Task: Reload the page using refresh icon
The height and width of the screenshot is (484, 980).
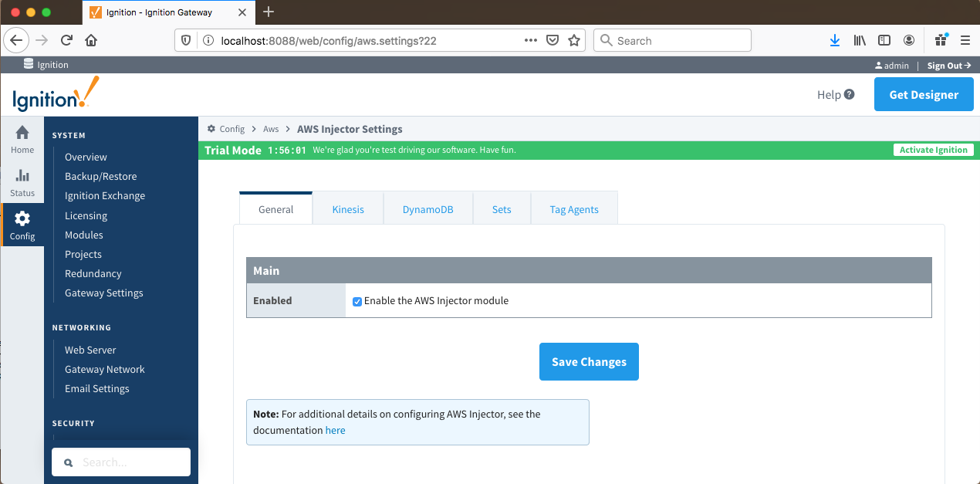Action: tap(67, 41)
